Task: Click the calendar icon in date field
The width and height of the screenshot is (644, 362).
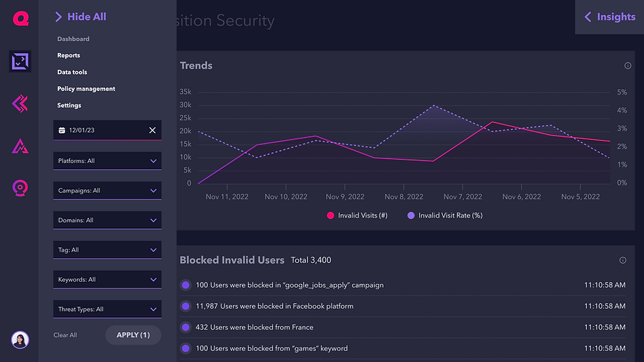Action: click(x=62, y=130)
